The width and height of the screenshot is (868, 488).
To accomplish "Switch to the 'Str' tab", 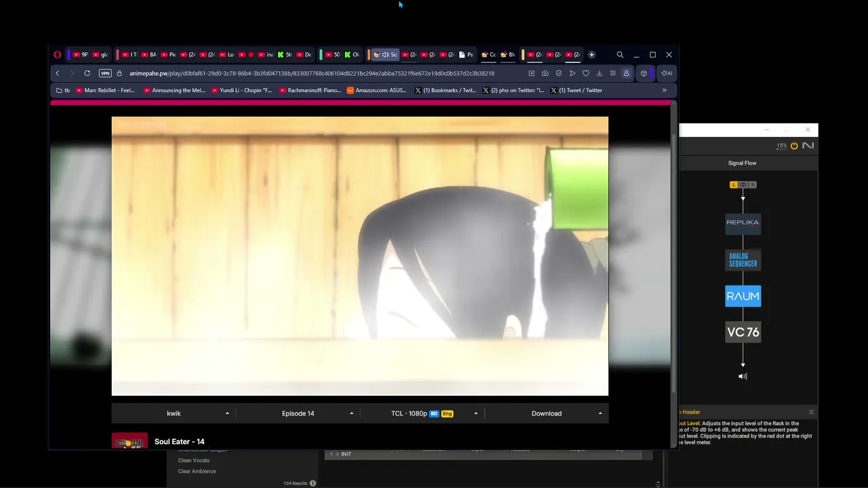I will [285, 55].
